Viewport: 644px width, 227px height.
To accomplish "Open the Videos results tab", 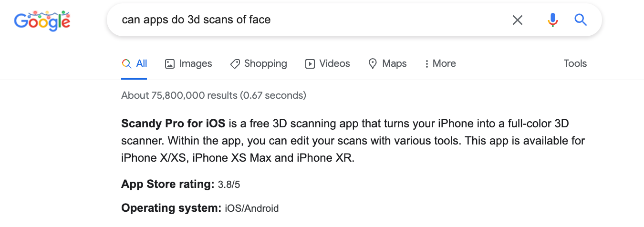I will pyautogui.click(x=328, y=64).
